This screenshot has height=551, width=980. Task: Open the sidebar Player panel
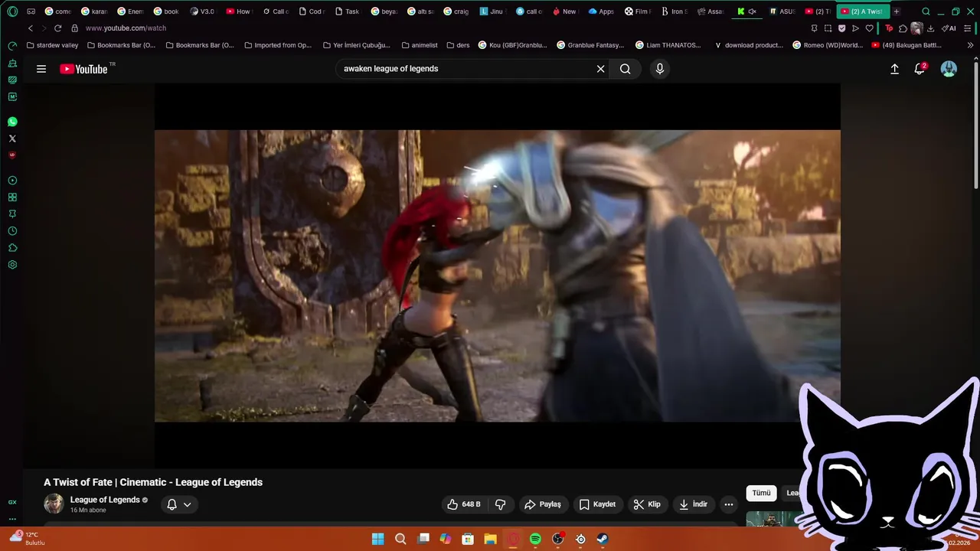[x=12, y=181]
